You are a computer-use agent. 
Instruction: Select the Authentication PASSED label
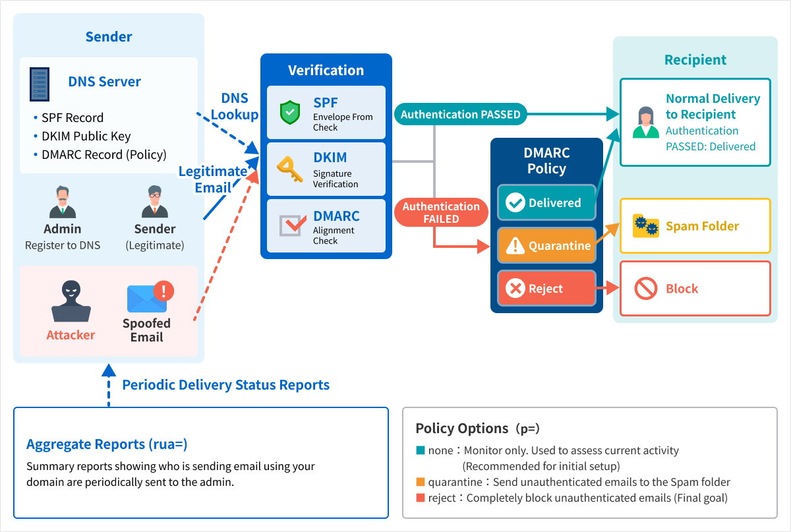(461, 114)
